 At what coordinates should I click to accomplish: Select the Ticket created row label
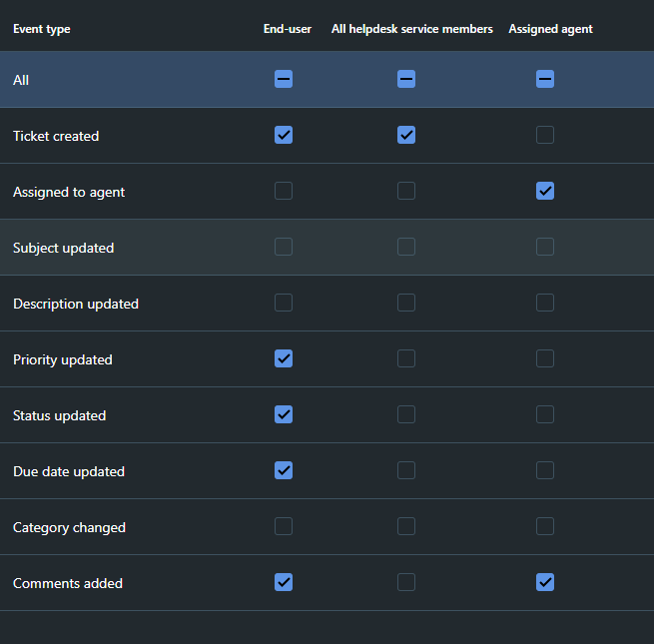[56, 136]
